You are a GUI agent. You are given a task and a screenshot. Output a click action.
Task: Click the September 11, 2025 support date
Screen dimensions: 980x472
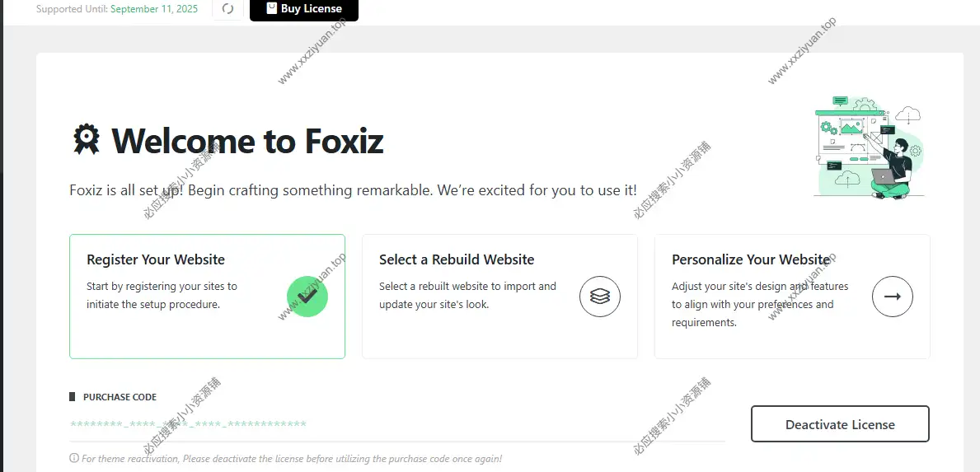[154, 9]
